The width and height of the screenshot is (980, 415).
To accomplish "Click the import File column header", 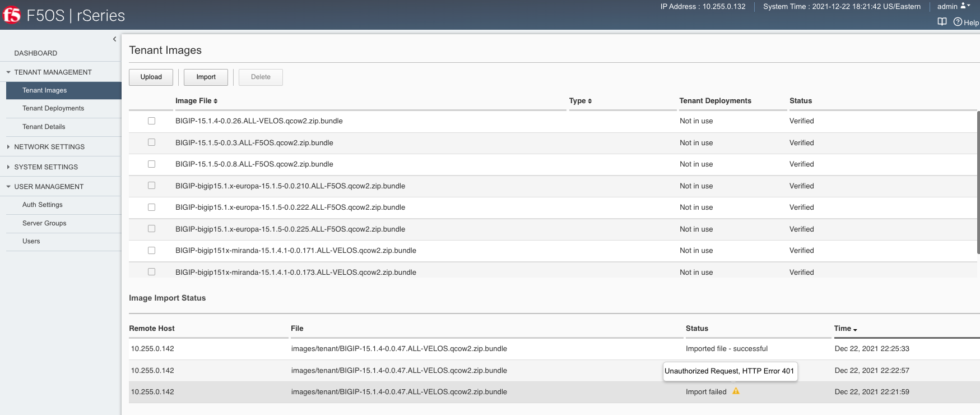I will (297, 329).
